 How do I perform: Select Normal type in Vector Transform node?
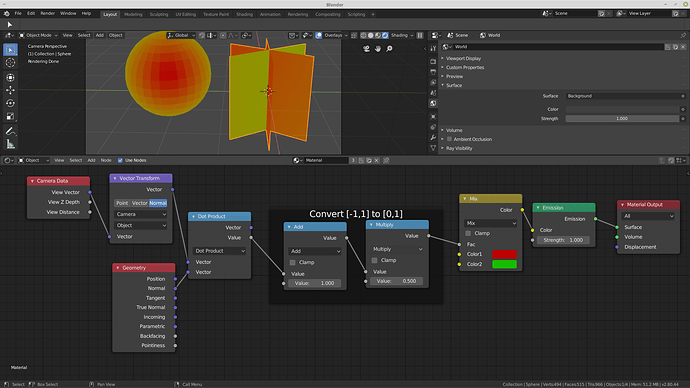pos(158,203)
